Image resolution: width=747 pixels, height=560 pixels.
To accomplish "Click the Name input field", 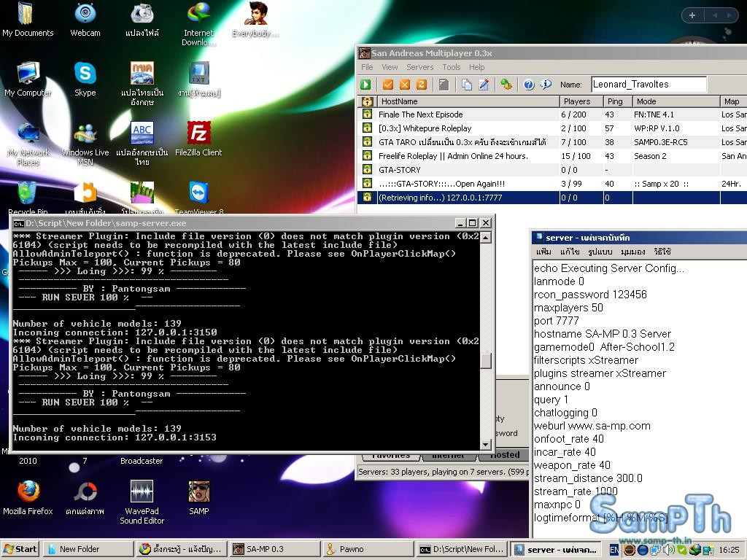I will [x=648, y=85].
